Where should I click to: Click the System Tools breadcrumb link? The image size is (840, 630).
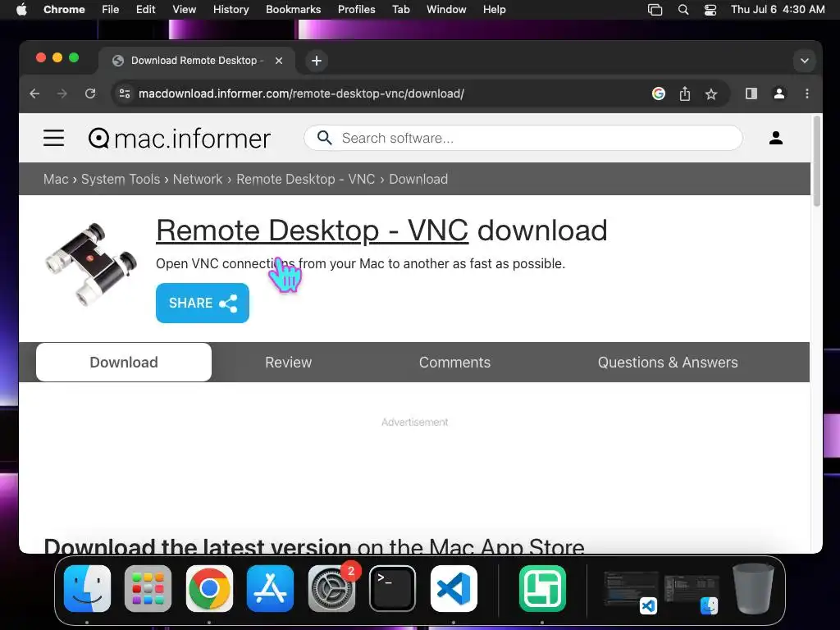tap(121, 179)
